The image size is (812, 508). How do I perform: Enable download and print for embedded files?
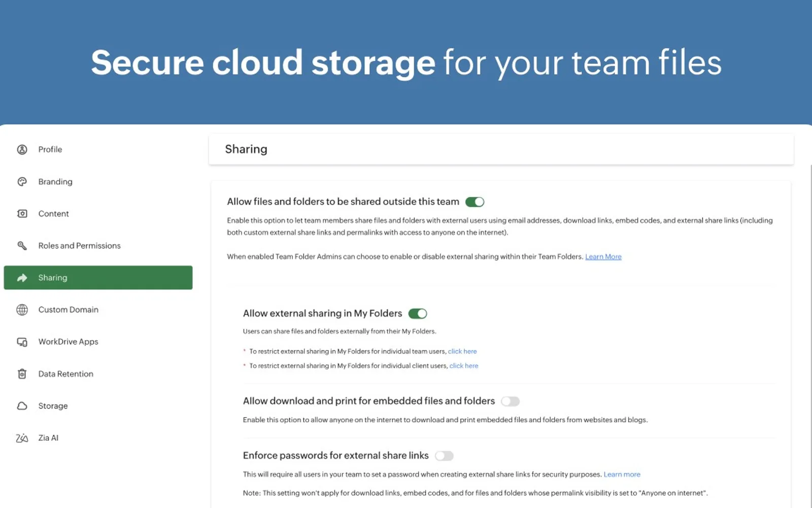click(x=510, y=401)
